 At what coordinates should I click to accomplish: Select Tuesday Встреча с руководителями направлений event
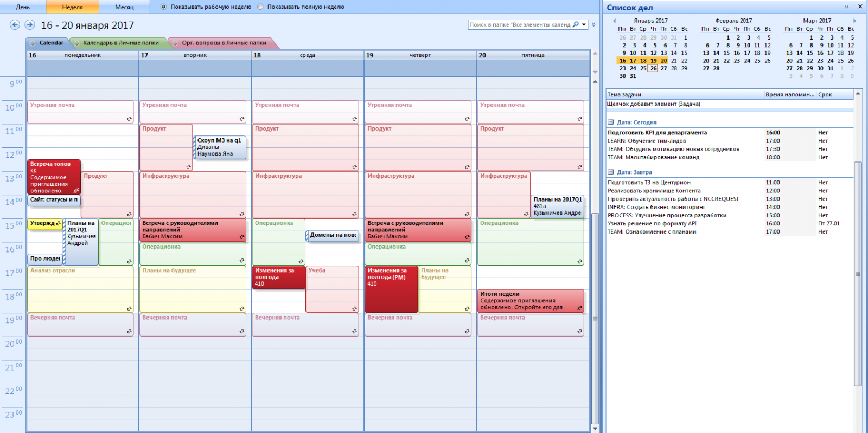tap(193, 230)
